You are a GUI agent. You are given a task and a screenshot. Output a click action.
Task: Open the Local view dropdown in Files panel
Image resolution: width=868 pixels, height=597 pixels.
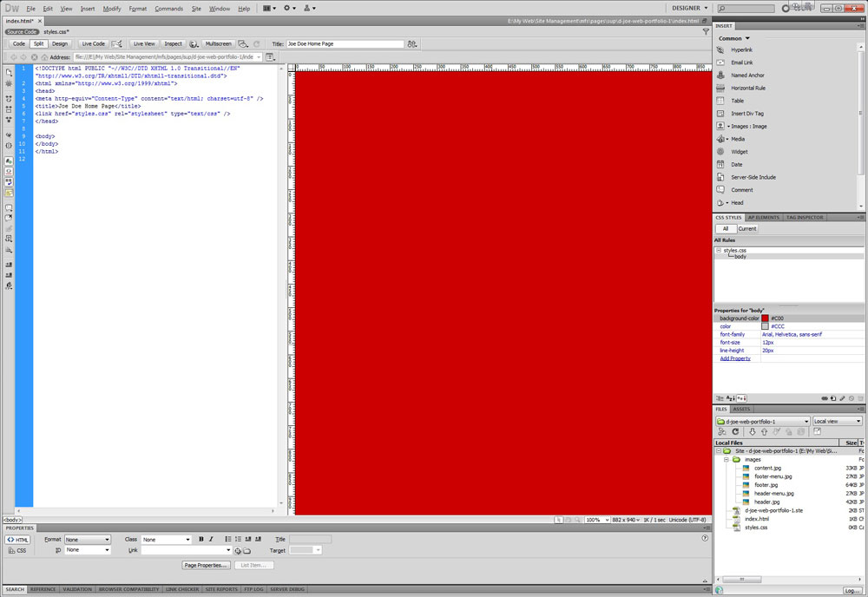[x=838, y=421]
